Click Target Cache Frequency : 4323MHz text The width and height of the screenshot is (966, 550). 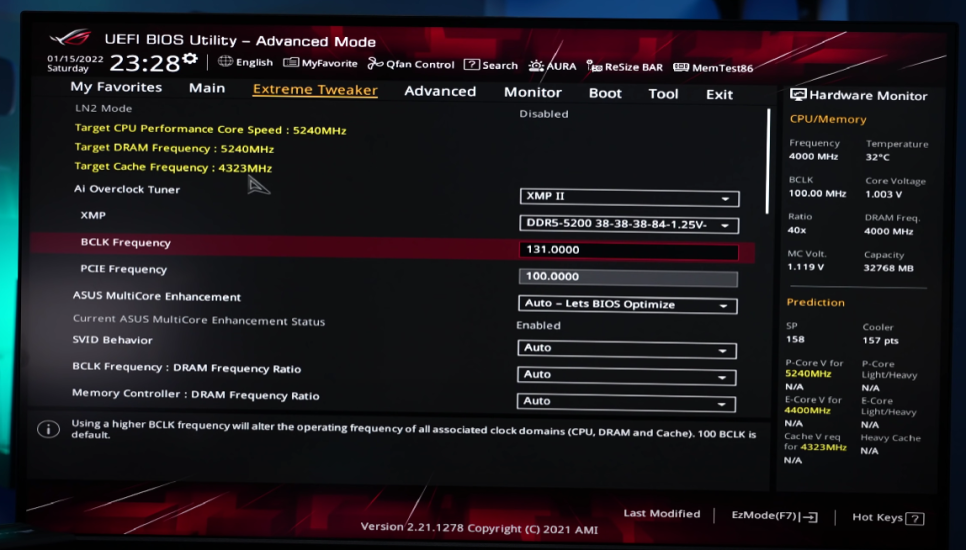[x=172, y=167]
